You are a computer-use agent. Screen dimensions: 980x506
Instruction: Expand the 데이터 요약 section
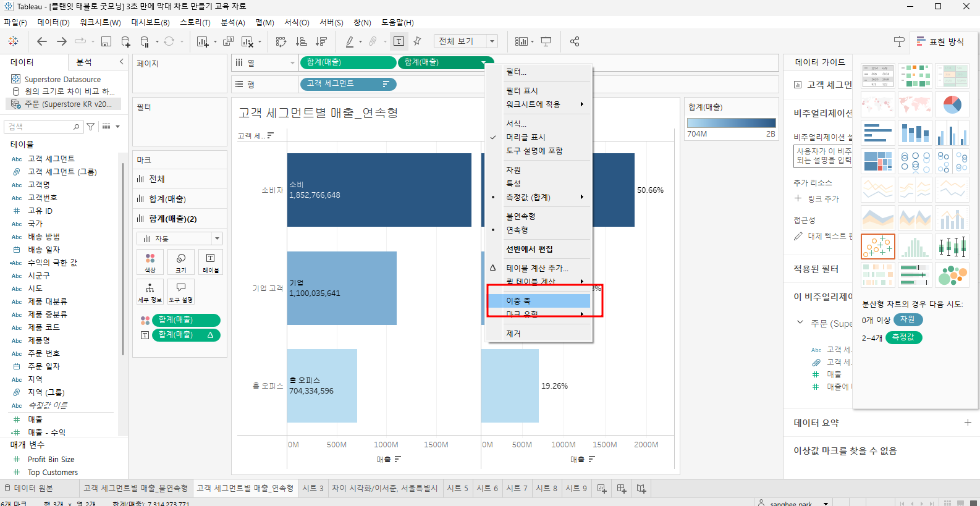(968, 423)
